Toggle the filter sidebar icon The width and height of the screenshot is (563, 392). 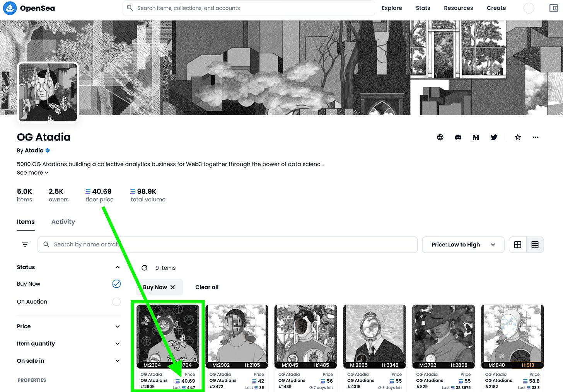[25, 244]
